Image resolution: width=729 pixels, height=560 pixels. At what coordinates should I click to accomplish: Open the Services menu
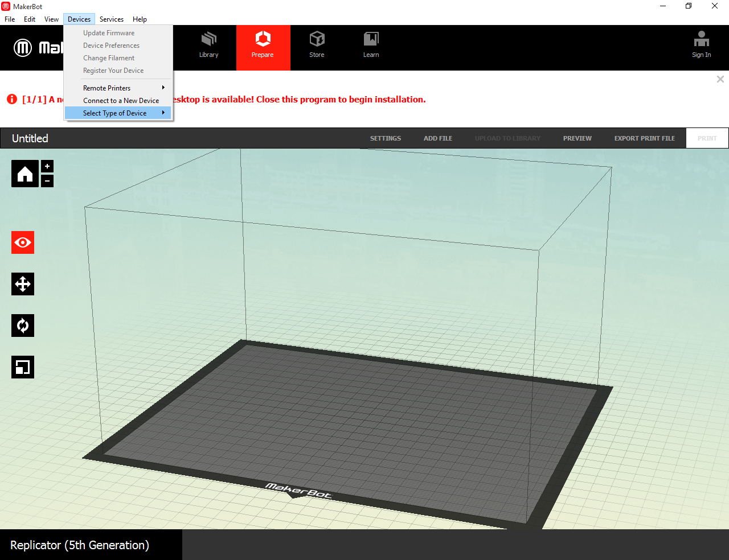tap(112, 19)
